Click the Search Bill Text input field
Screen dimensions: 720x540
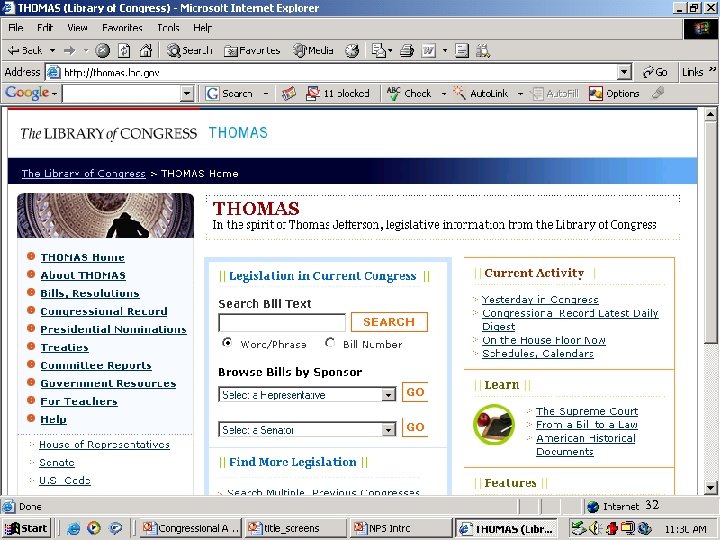[x=282, y=322]
